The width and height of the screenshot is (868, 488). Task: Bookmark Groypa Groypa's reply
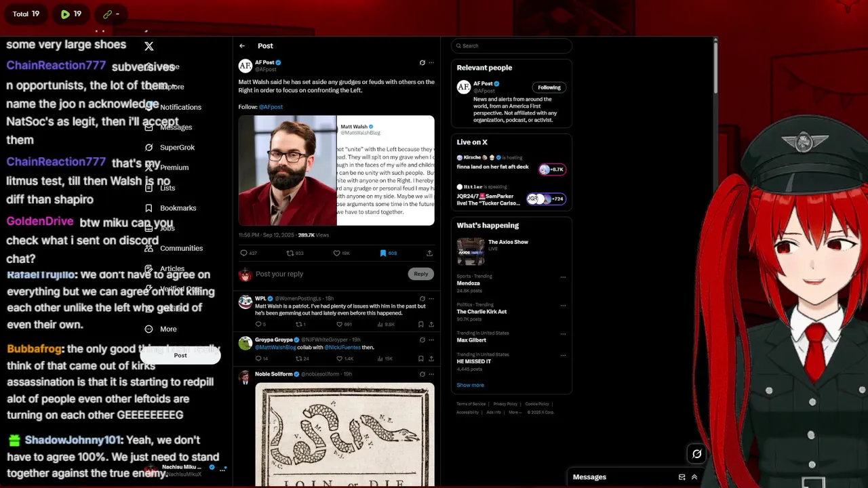click(420, 359)
